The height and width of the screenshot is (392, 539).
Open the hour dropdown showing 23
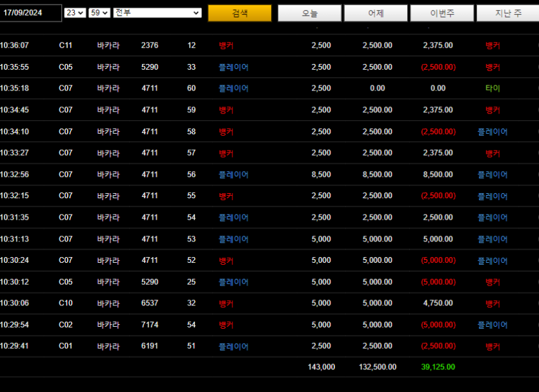coord(76,13)
